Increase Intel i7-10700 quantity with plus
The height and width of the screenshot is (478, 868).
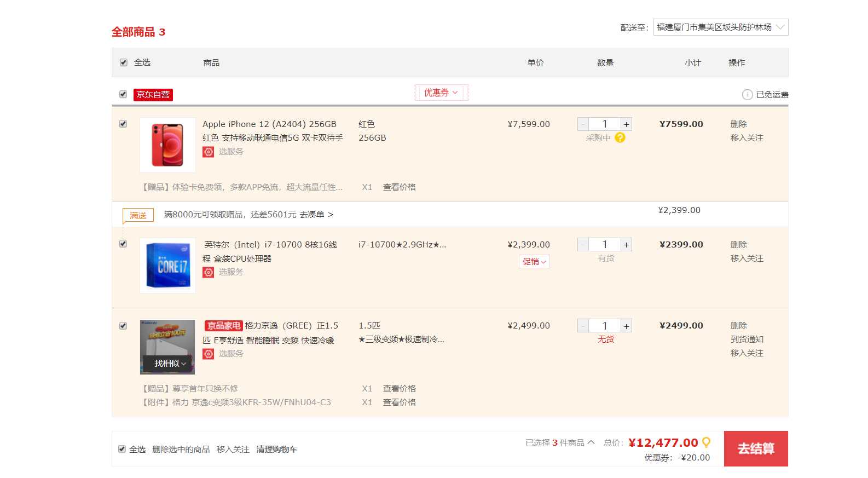[626, 245]
